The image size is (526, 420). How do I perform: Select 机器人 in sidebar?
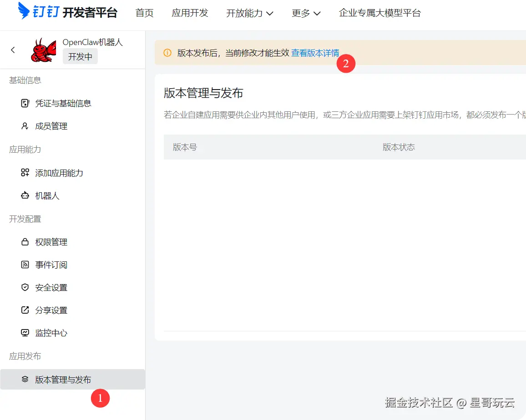click(47, 195)
